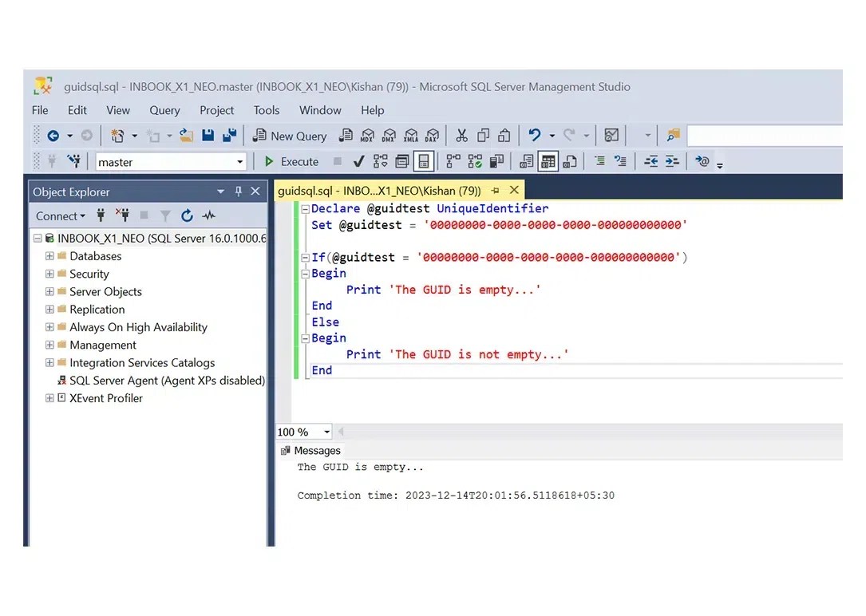
Task: Undo the last edit
Action: tap(536, 136)
